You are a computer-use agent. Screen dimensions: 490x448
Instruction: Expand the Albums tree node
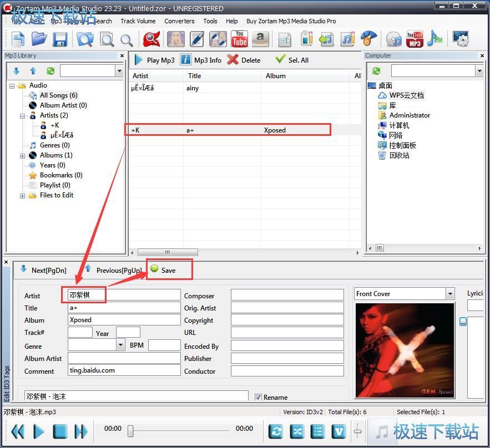tap(23, 155)
